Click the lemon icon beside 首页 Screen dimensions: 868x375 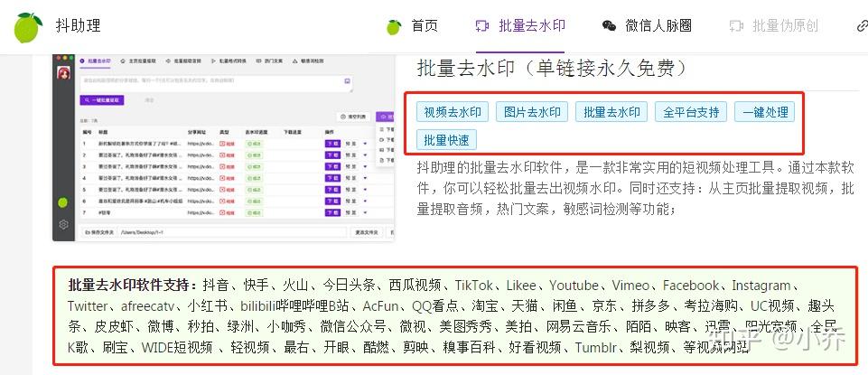coord(394,26)
